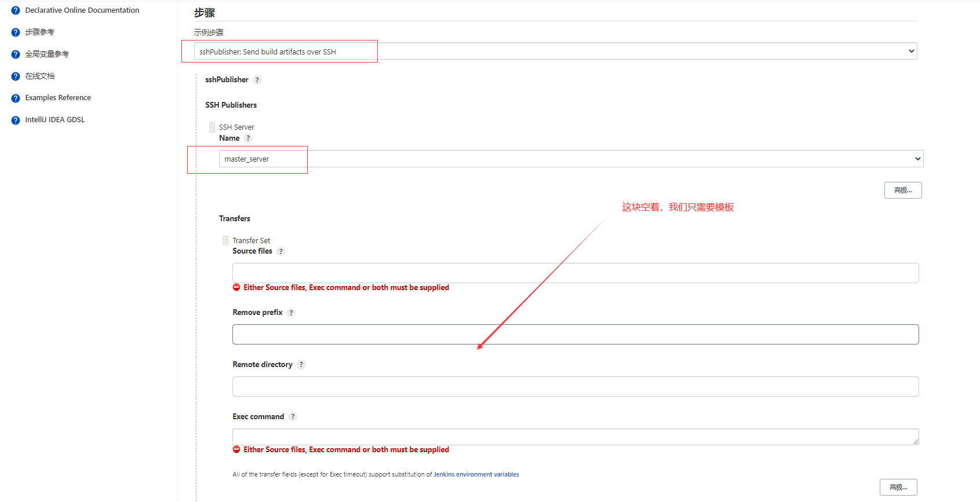
Task: Open help for Remote directory
Action: click(x=301, y=365)
